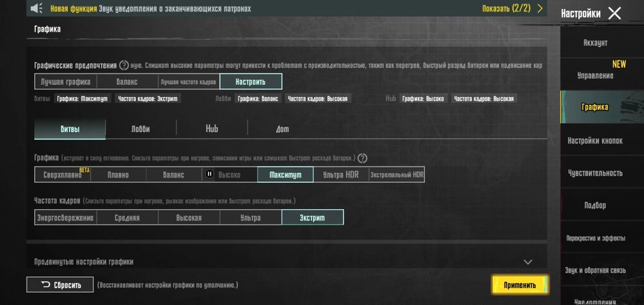Click the NEW badge on Управление
The width and height of the screenshot is (644, 305).
point(619,64)
